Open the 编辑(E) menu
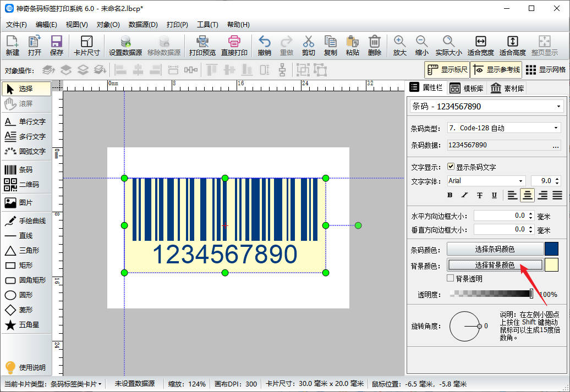The width and height of the screenshot is (570, 392). coord(46,24)
